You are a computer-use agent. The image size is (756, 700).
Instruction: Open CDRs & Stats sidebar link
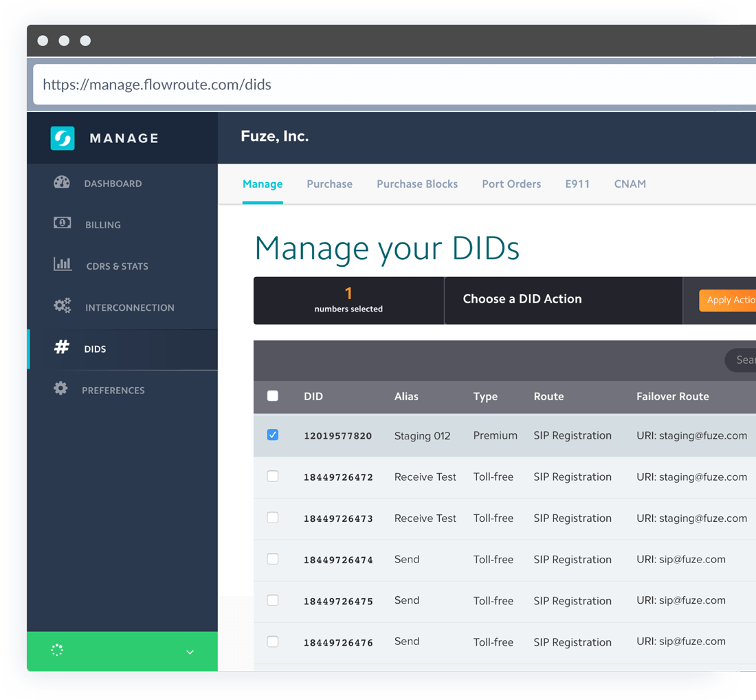point(118,266)
